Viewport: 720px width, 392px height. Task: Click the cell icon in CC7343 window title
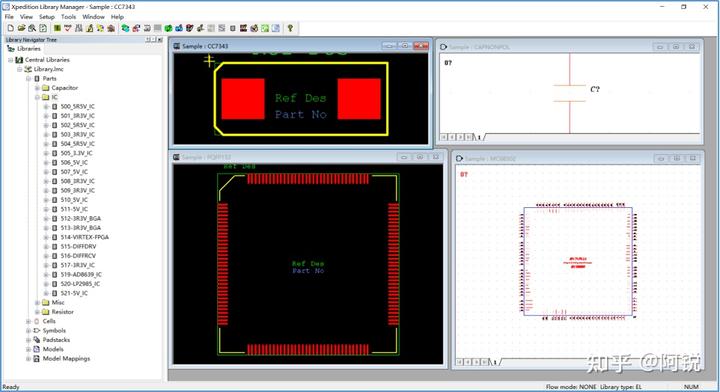177,46
